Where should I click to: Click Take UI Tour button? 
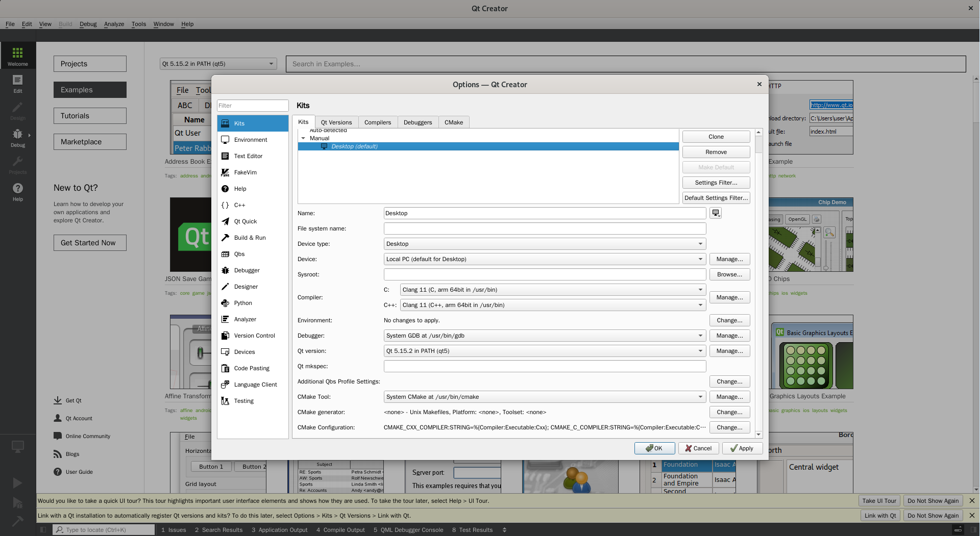879,501
